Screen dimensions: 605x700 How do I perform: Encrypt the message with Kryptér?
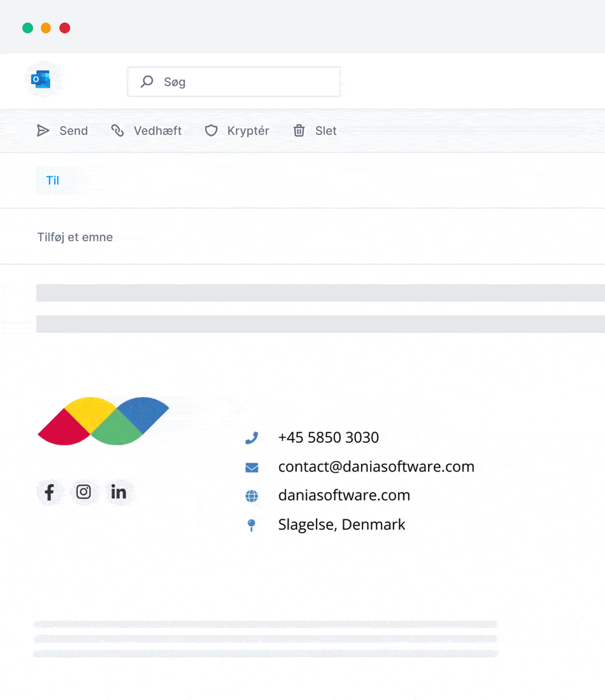pyautogui.click(x=237, y=130)
